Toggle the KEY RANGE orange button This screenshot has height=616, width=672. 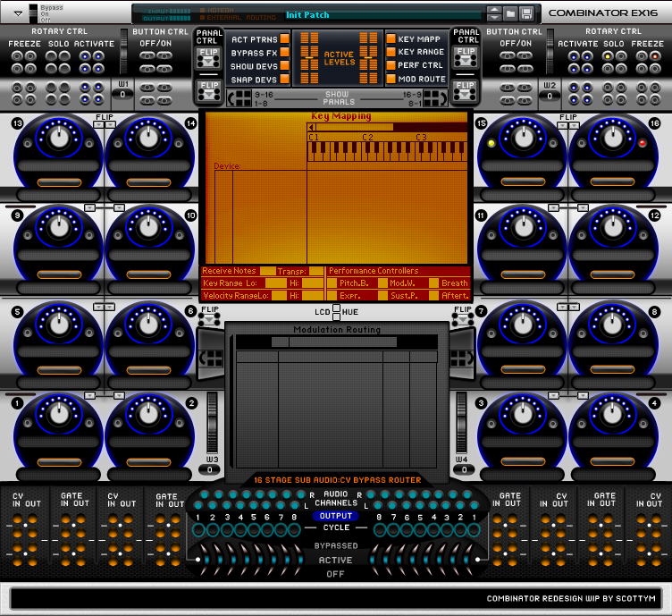click(x=391, y=52)
